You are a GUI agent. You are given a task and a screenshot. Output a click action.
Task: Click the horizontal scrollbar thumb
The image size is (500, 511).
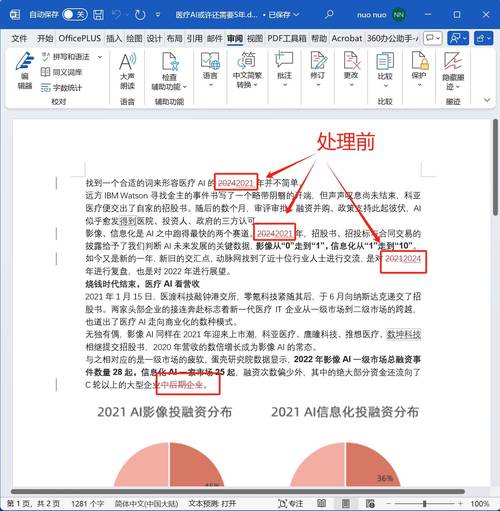click(238, 491)
